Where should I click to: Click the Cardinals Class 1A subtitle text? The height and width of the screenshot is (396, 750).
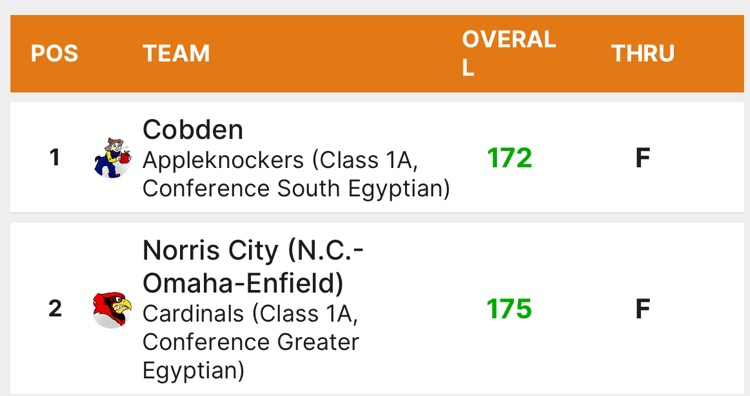coord(250,314)
